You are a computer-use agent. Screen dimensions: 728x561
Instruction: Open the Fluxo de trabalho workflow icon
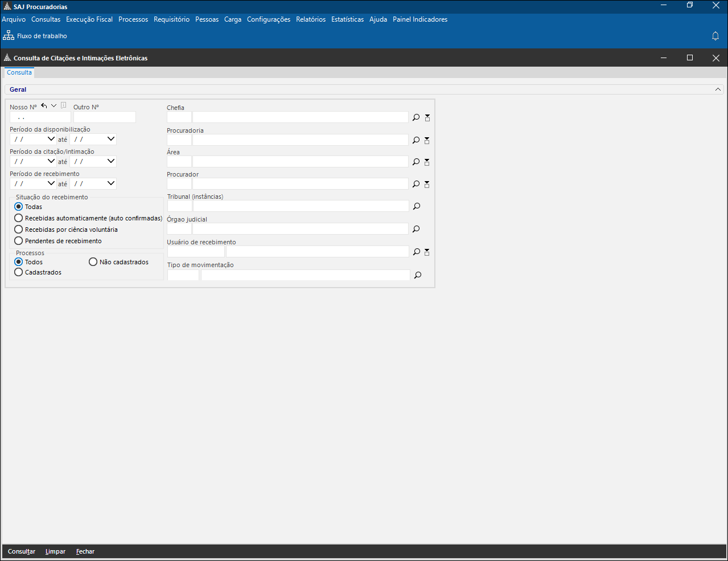[9, 36]
